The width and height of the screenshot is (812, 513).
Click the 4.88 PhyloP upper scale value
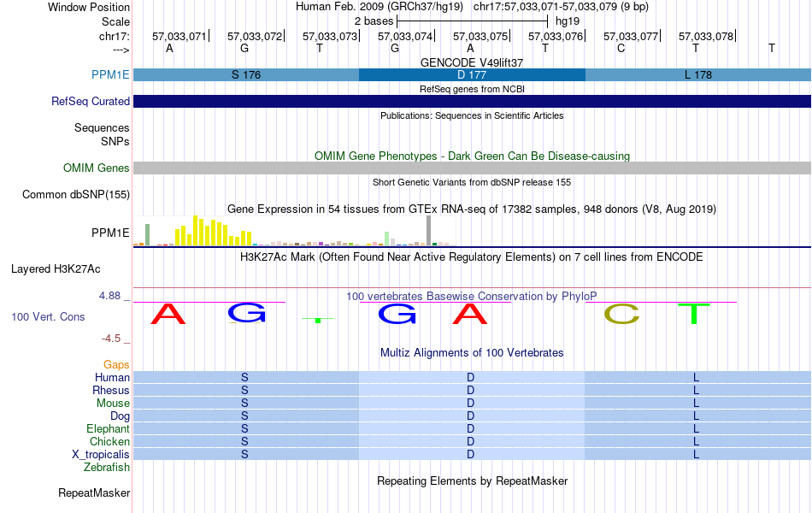(x=109, y=296)
